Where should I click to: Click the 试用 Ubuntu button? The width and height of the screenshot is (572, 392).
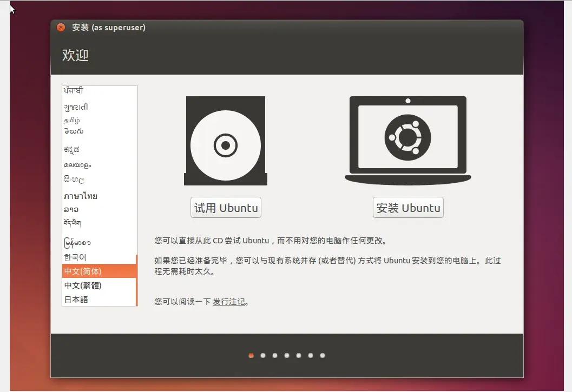[x=226, y=208]
